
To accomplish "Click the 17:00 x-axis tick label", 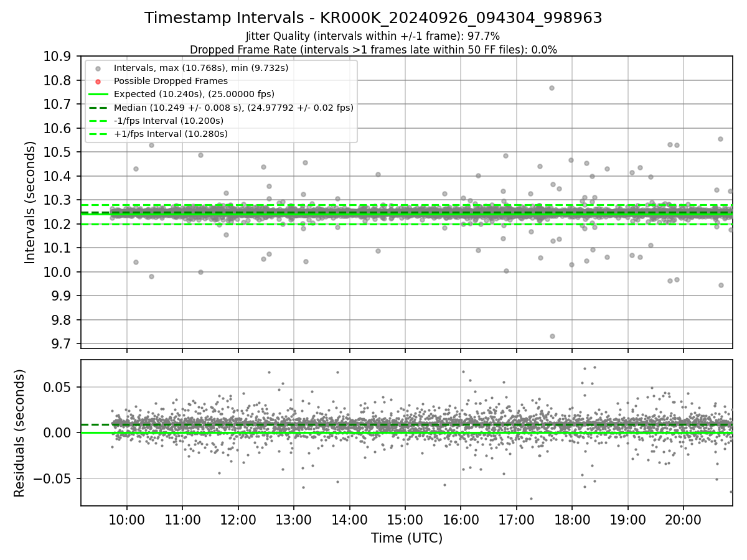I will [517, 520].
